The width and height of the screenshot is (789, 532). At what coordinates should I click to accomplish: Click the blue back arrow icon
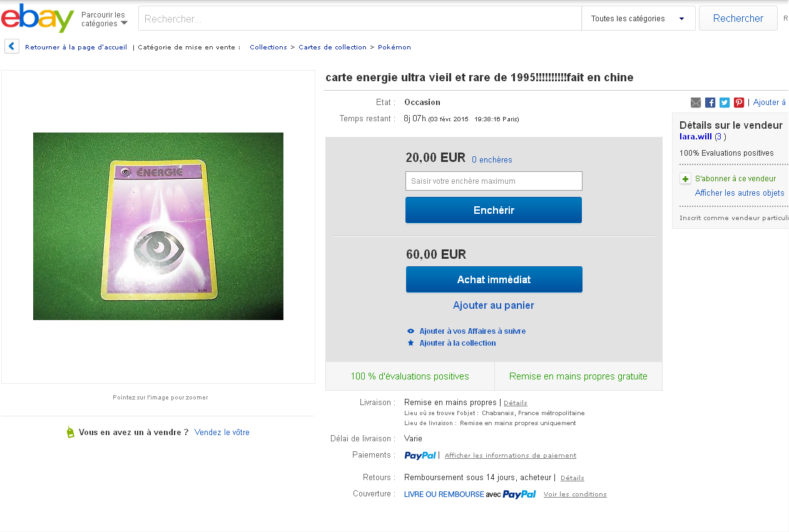tap(12, 46)
